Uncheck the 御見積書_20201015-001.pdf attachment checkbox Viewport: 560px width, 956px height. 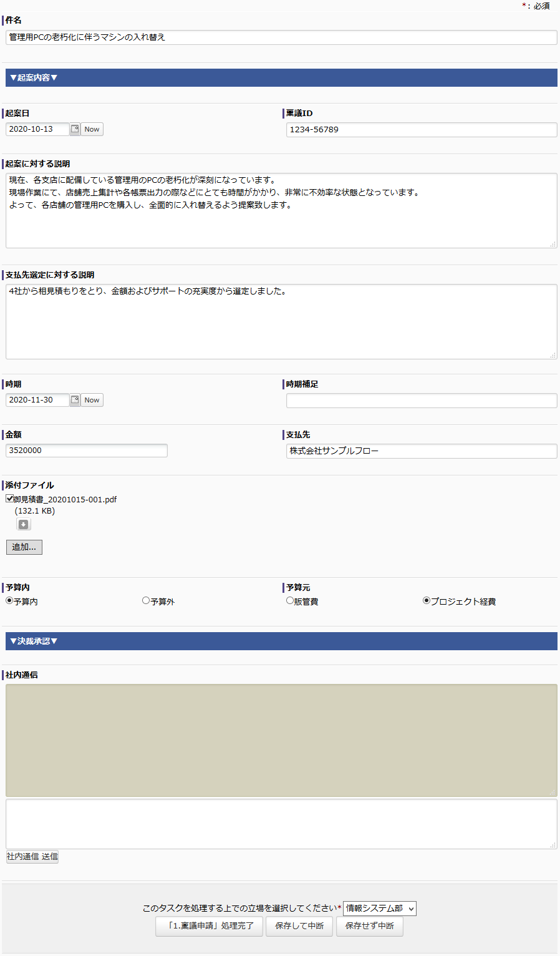pos(10,499)
